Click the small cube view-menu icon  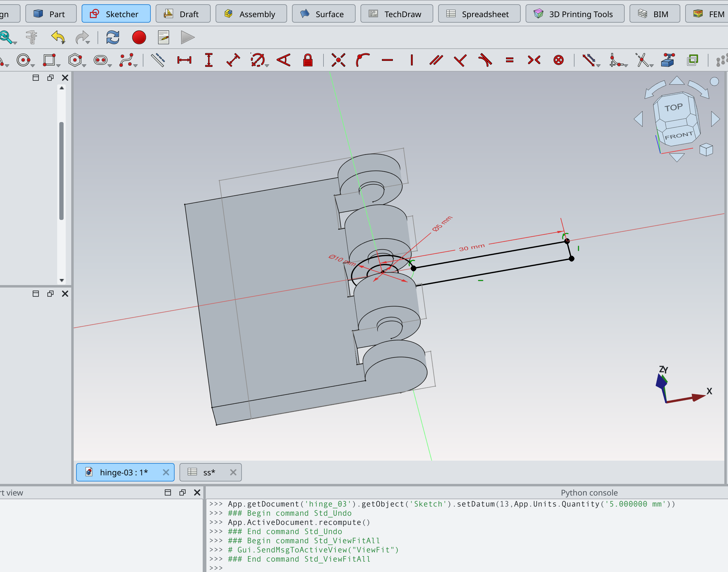706,149
